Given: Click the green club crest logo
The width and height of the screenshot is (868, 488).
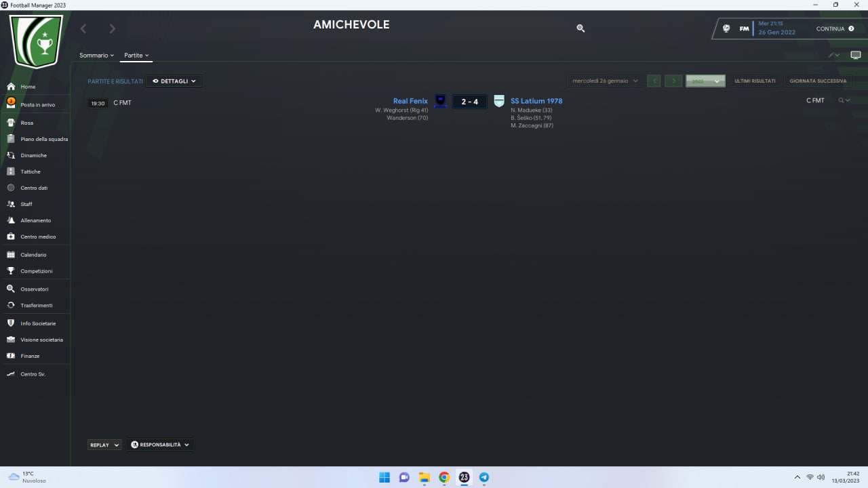Looking at the screenshot, I should 36,41.
